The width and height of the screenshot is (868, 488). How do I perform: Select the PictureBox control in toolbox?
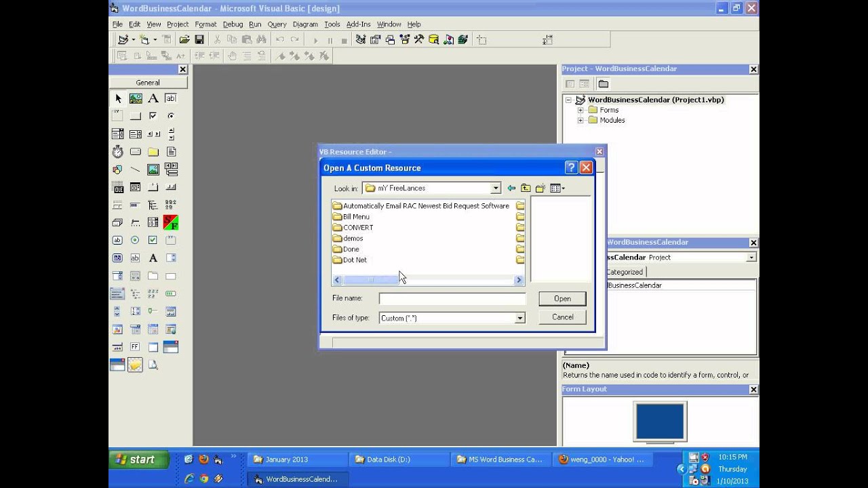pyautogui.click(x=136, y=98)
